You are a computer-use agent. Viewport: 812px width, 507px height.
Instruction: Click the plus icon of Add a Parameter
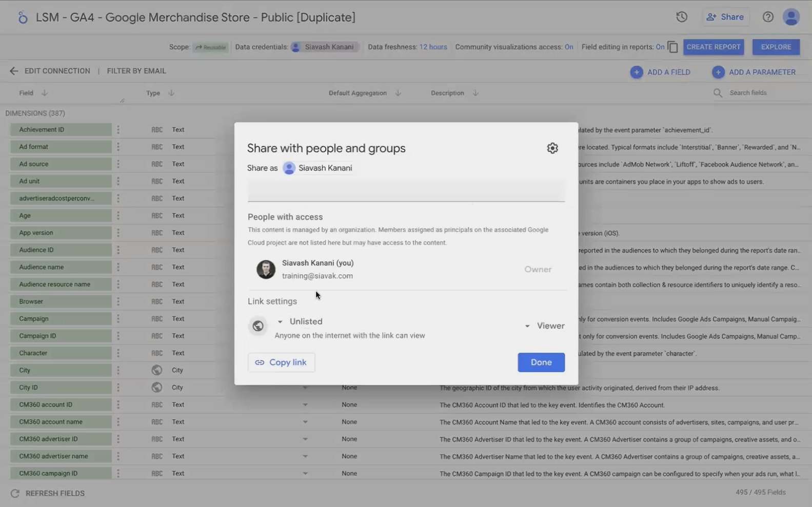click(718, 72)
